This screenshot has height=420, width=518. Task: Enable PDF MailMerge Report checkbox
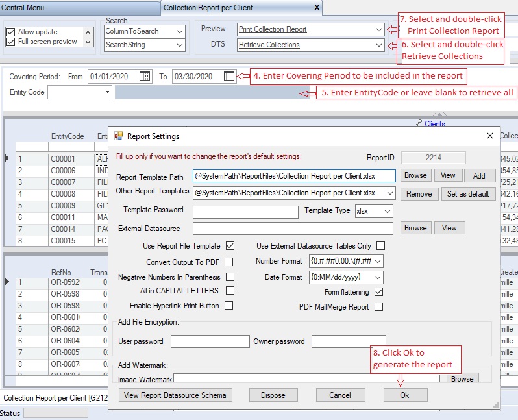pos(378,307)
